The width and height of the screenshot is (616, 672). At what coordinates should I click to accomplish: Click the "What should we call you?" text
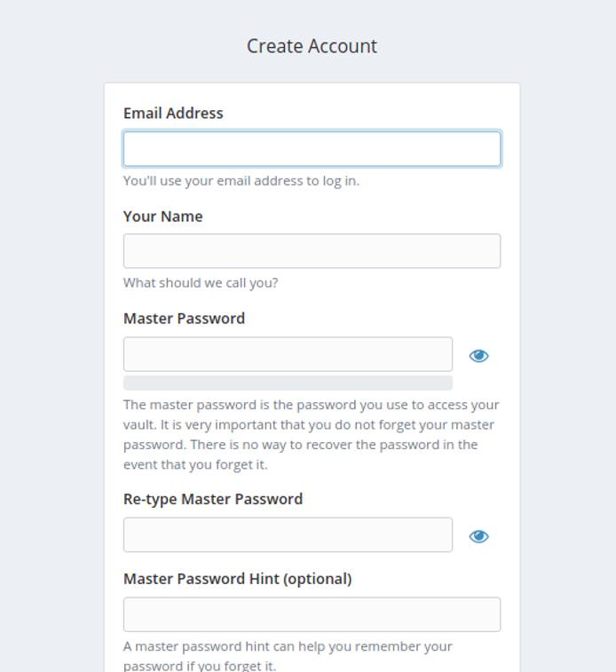[x=201, y=283]
